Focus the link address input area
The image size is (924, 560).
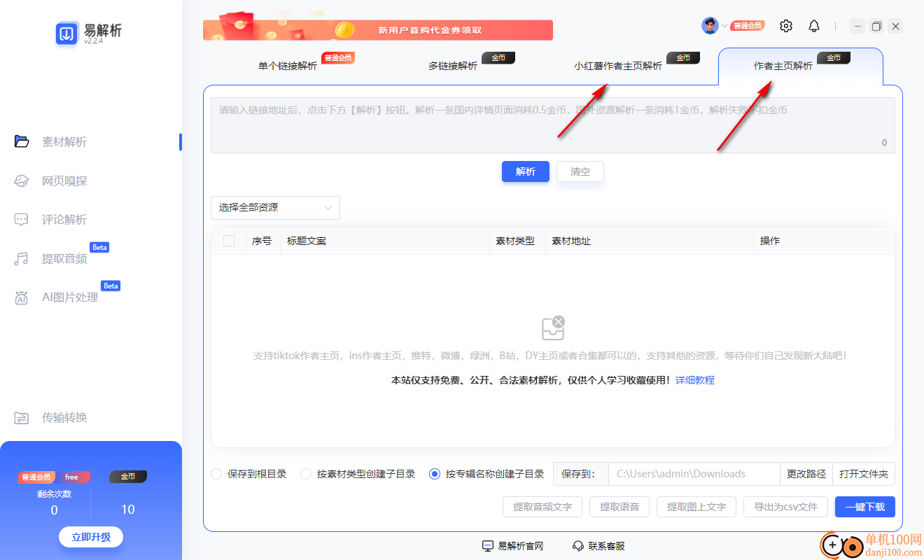[x=553, y=125]
